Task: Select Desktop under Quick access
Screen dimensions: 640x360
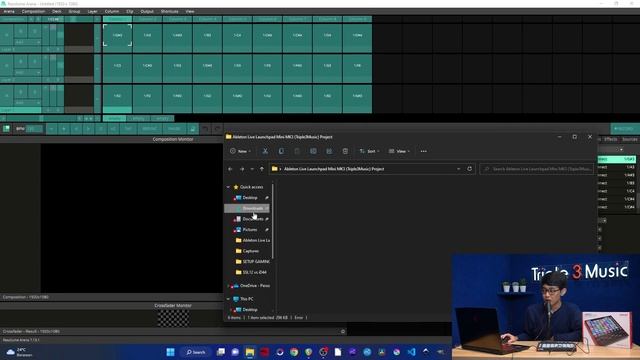Action: [x=249, y=198]
